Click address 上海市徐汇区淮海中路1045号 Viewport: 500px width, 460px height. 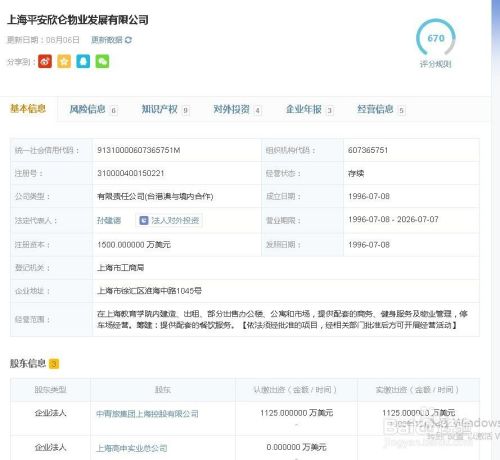click(x=149, y=291)
